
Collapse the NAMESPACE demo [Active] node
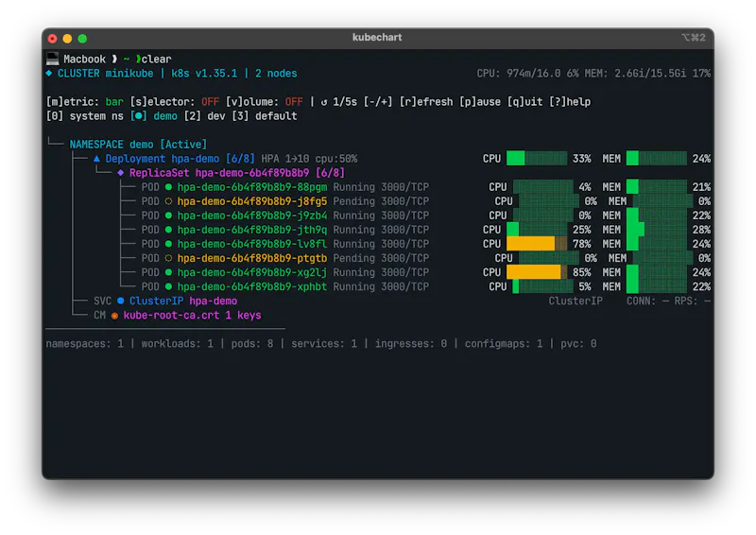(x=138, y=145)
